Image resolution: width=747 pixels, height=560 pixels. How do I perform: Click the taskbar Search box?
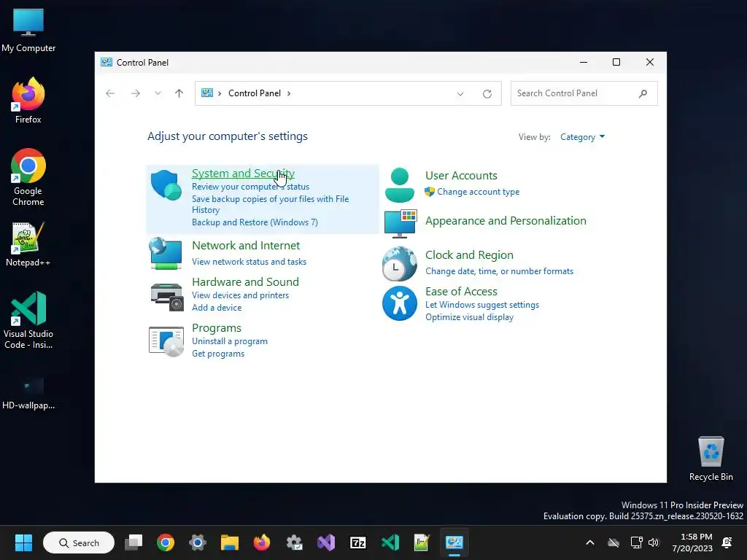coord(79,542)
